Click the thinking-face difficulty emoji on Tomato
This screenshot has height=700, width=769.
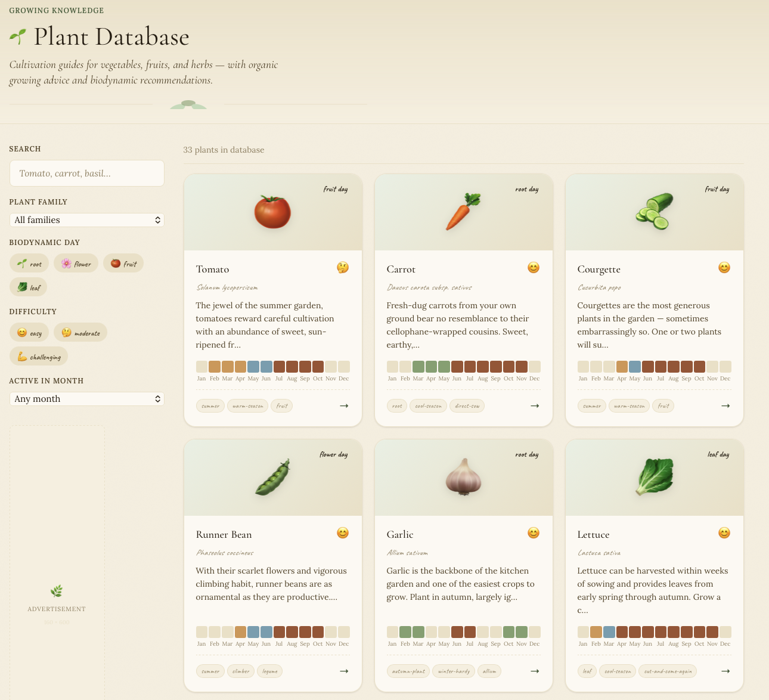click(342, 268)
